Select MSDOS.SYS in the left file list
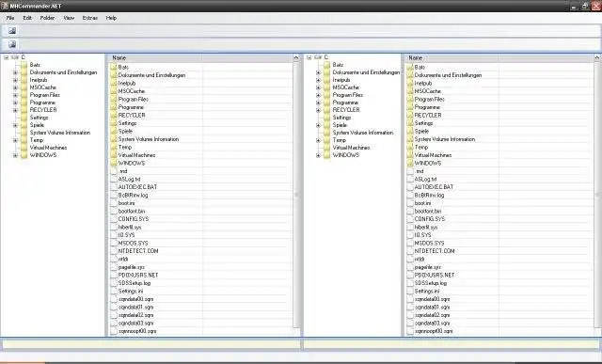The width and height of the screenshot is (602, 364). [133, 243]
